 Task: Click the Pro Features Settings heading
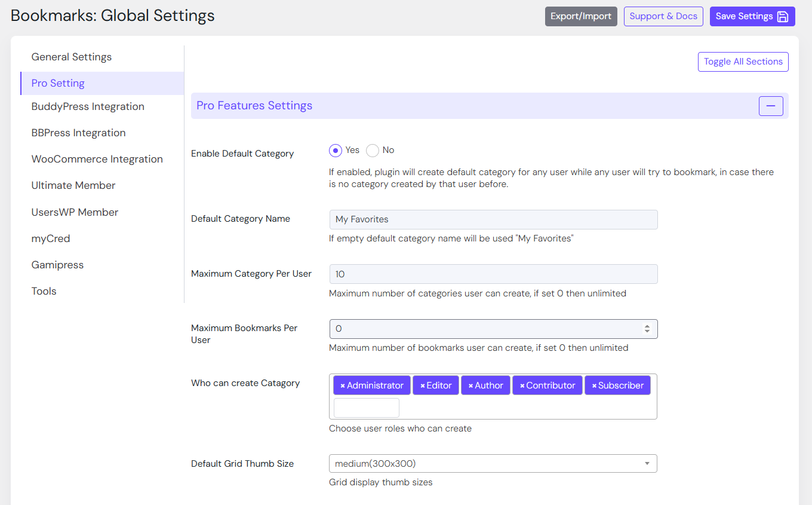[x=254, y=106]
